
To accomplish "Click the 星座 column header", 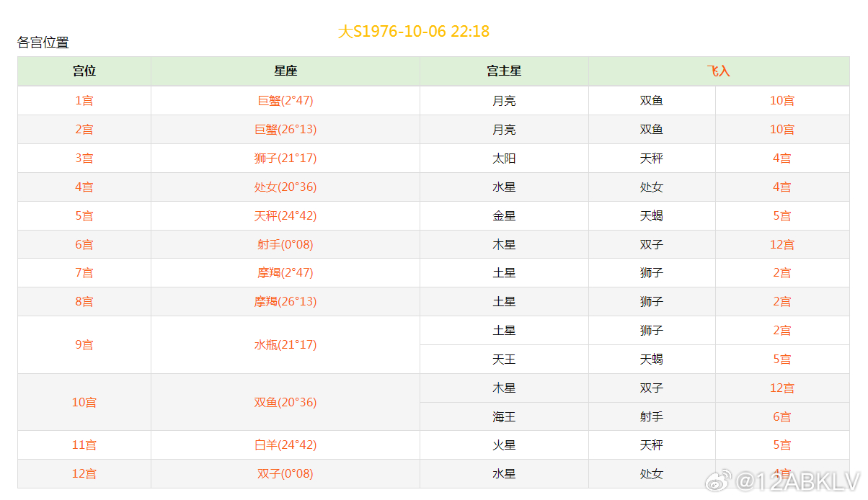I will 285,71.
